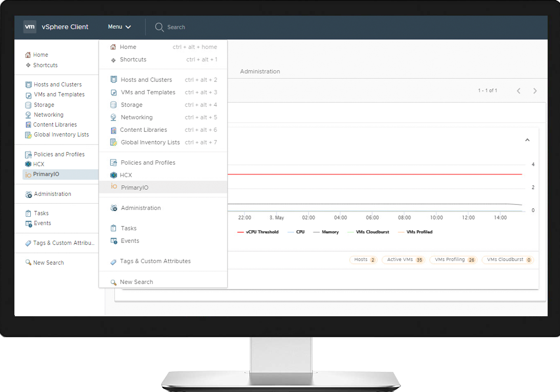Open Policies and Profiles in left sidebar
The image size is (560, 392).
(x=59, y=154)
